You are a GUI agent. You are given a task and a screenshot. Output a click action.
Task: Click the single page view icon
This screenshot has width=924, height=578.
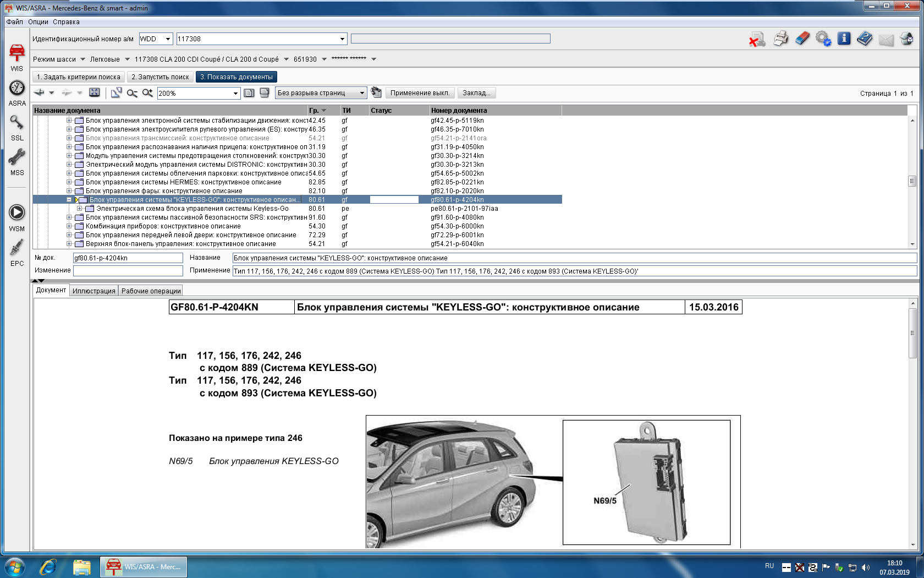[x=249, y=92]
